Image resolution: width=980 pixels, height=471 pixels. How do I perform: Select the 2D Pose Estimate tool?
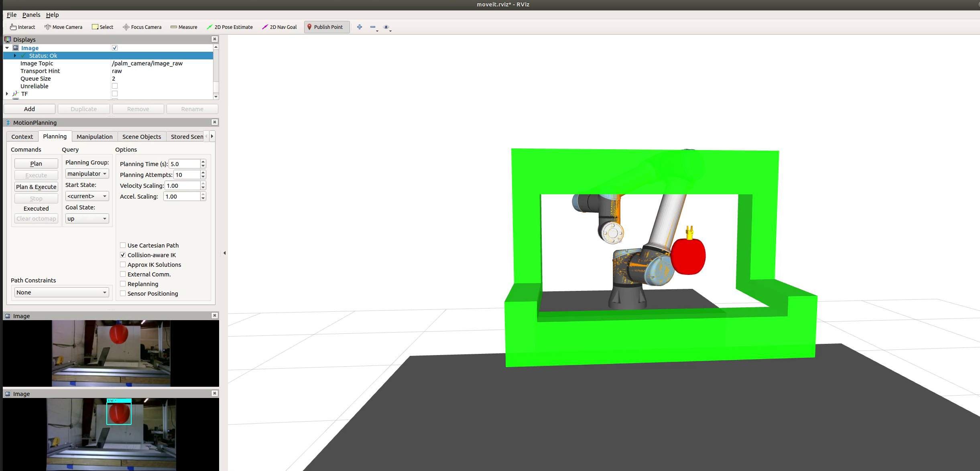click(230, 27)
